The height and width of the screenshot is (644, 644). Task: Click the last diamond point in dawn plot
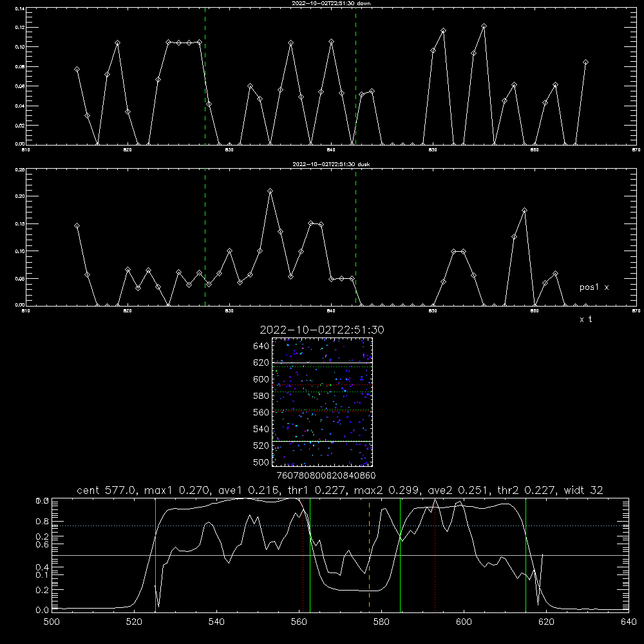[585, 62]
